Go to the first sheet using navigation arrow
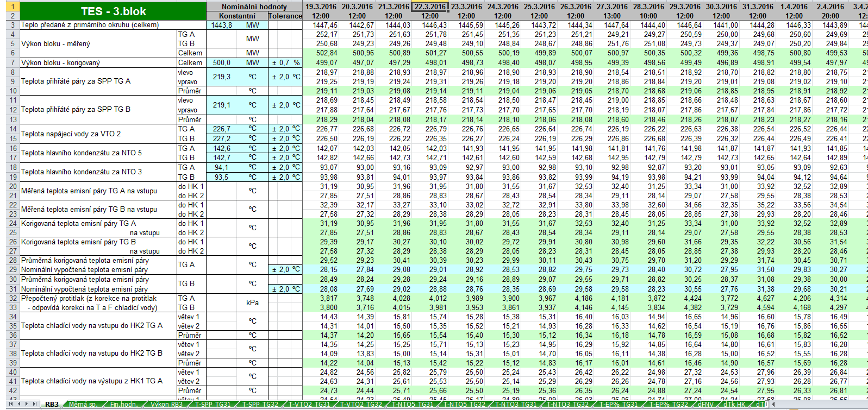The height and width of the screenshot is (410, 868). point(11,403)
